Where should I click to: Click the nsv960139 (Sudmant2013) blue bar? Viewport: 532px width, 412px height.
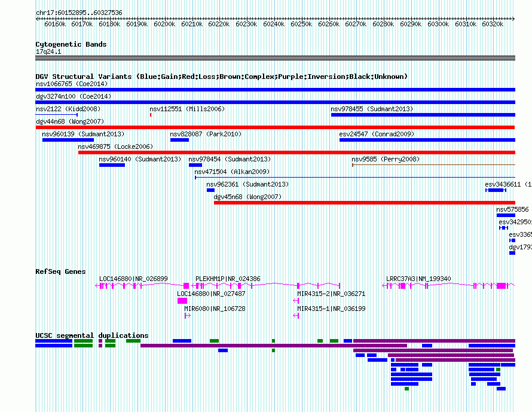coord(68,140)
